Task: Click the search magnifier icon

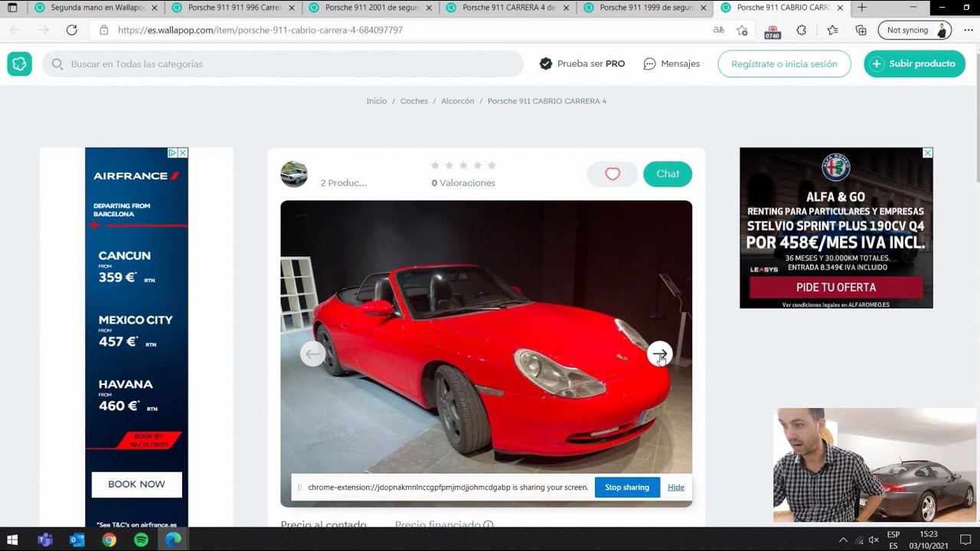Action: tap(57, 64)
